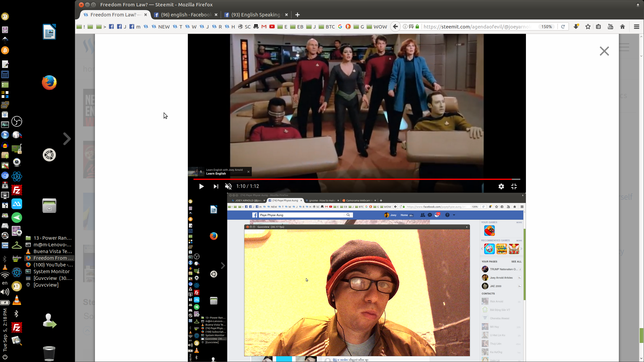Go back to previous page
This screenshot has height=362, width=644.
tap(395, 26)
